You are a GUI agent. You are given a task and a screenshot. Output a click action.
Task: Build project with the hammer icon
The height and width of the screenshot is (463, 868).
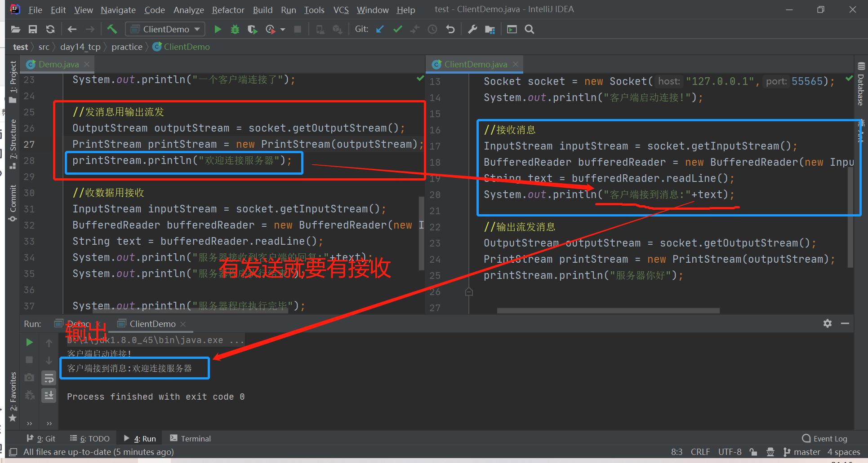pyautogui.click(x=112, y=30)
